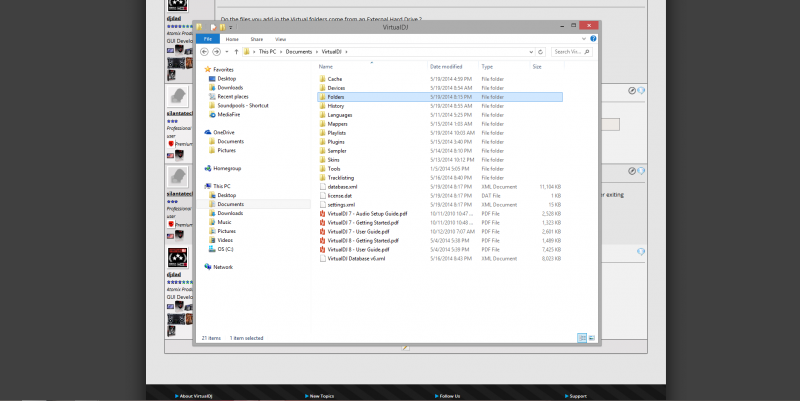Click the Forward navigation arrow
This screenshot has height=401, width=800.
click(216, 52)
